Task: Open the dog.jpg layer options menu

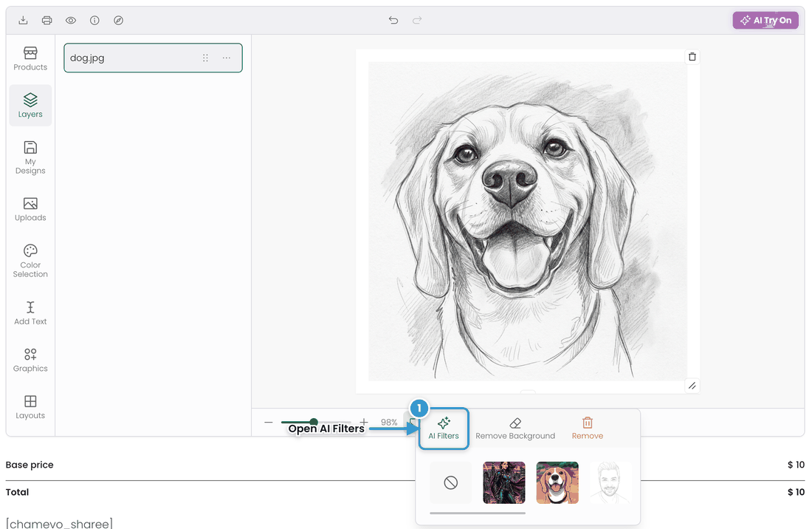Action: tap(227, 58)
